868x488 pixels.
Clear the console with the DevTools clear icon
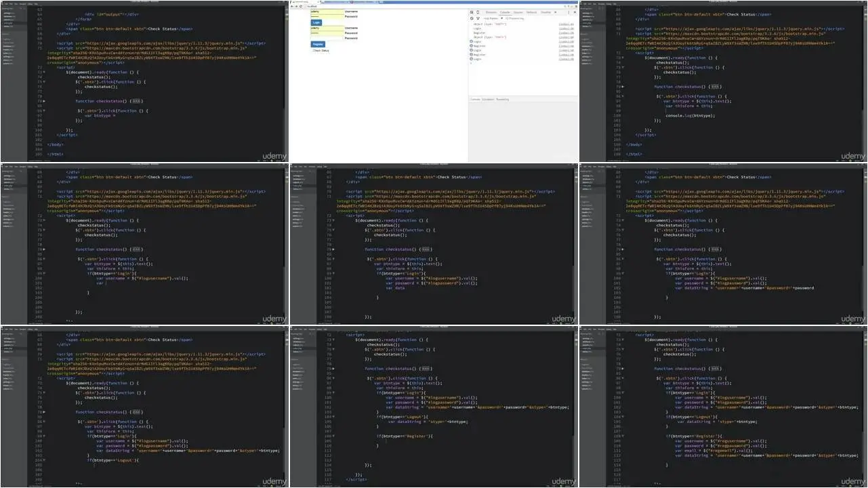[x=472, y=18]
